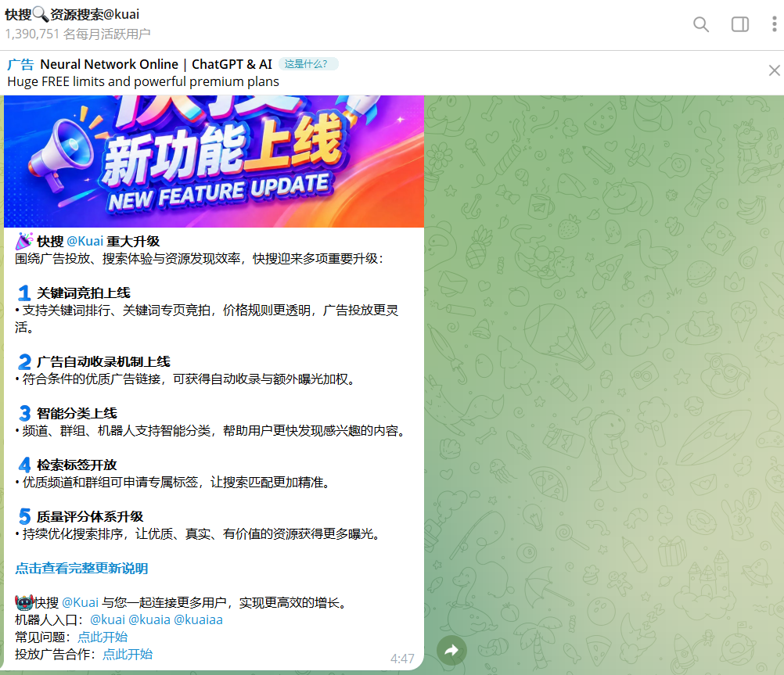Click the heading '广告自动收录机制上线'
The height and width of the screenshot is (675, 784).
pyautogui.click(x=103, y=362)
